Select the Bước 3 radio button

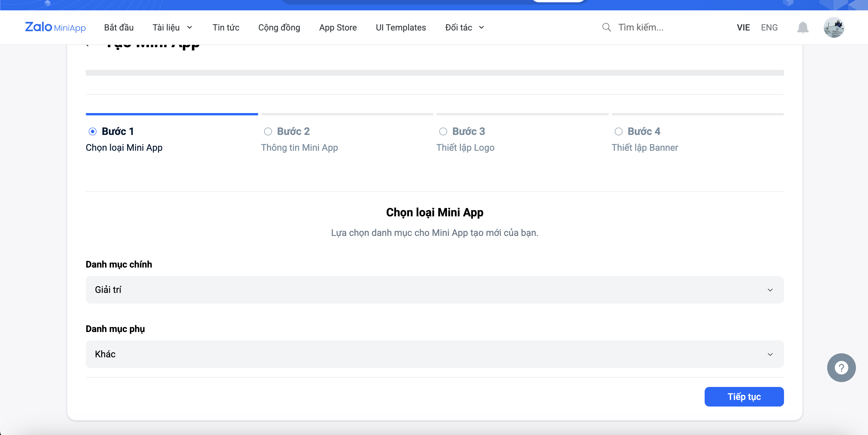(x=443, y=131)
